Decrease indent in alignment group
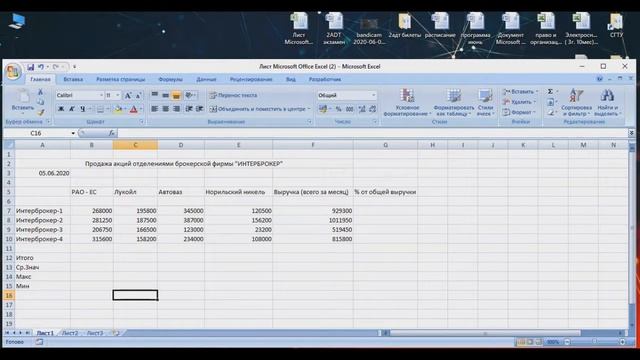 coord(189,109)
